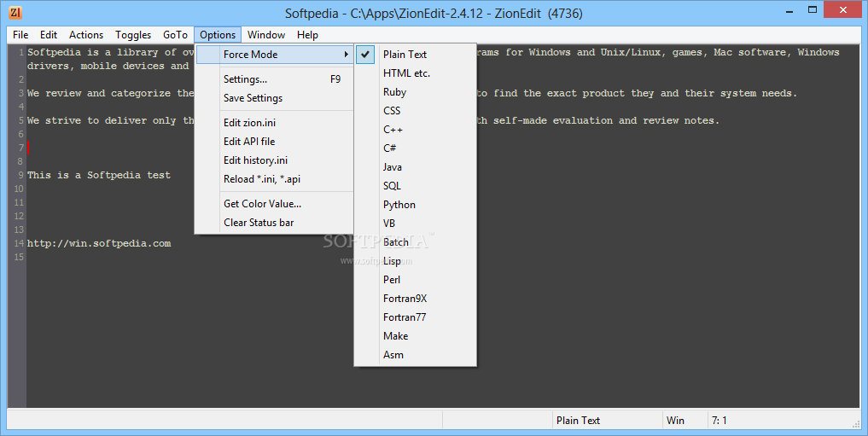Click the Plain Text status bar field
The height and width of the screenshot is (436, 868).
point(608,421)
